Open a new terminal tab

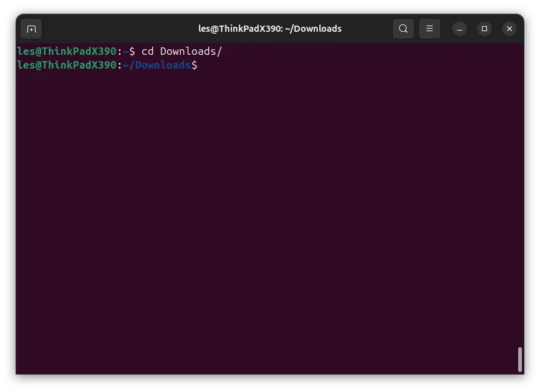(x=31, y=29)
